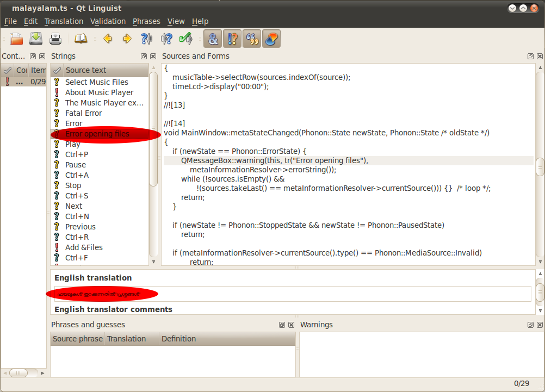Click the Print toolbar icon

55,39
